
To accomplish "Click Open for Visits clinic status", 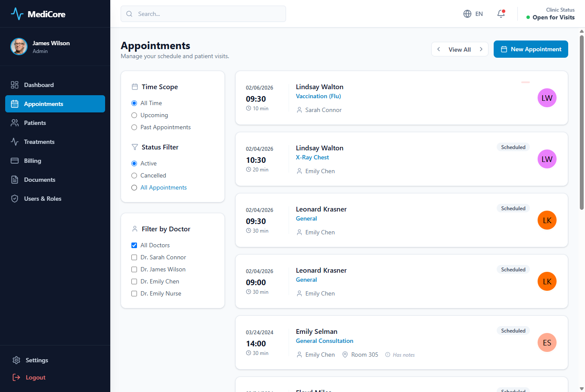I will click(x=551, y=17).
